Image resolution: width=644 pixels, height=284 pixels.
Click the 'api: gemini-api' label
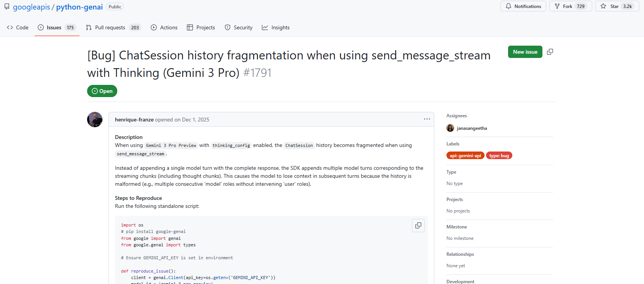point(465,155)
